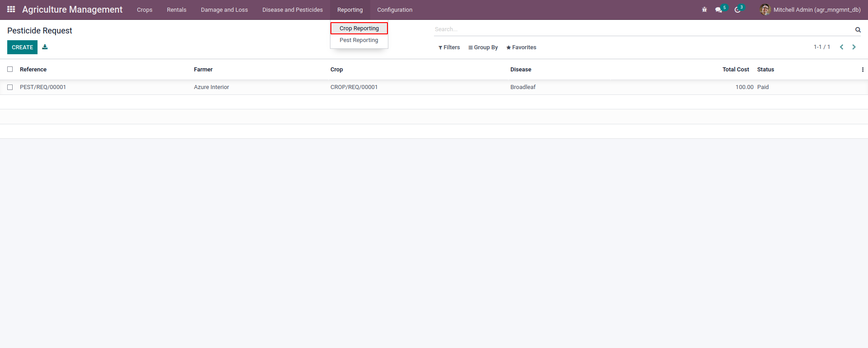The height and width of the screenshot is (348, 868).
Task: Sort by Farmer column header
Action: [203, 70]
